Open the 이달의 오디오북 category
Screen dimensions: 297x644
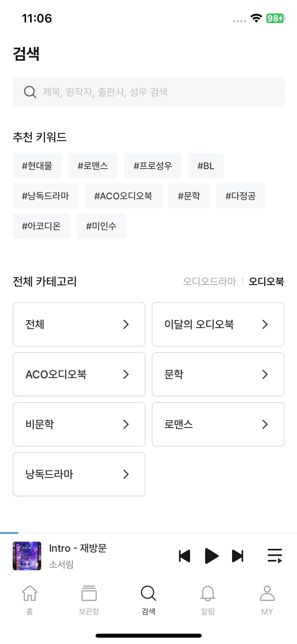[x=218, y=324]
